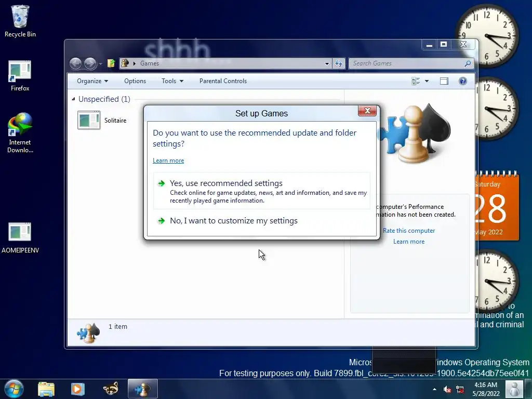Change view with the view icon

tap(416, 81)
